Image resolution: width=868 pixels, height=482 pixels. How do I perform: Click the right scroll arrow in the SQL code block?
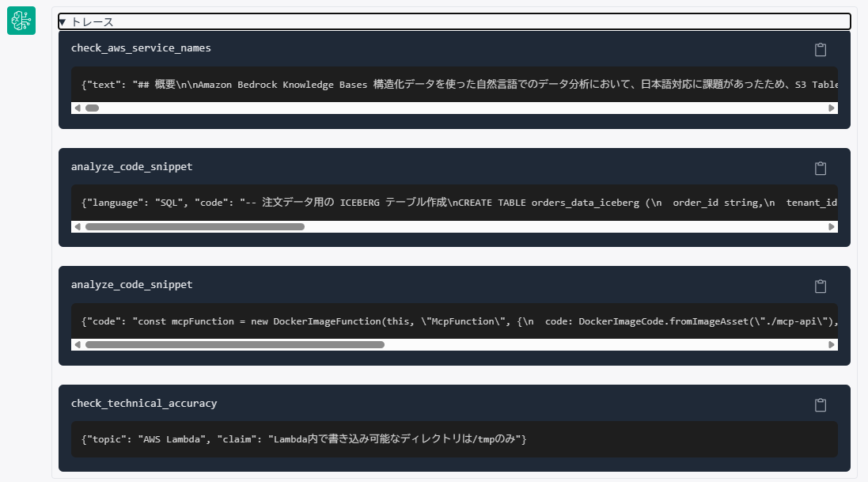(832, 226)
